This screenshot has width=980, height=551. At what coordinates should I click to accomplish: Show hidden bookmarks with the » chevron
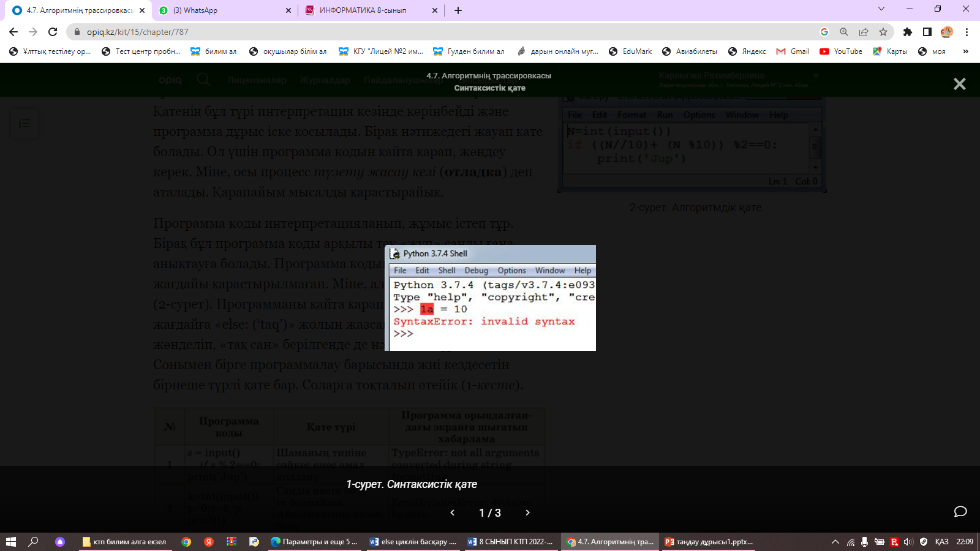966,51
